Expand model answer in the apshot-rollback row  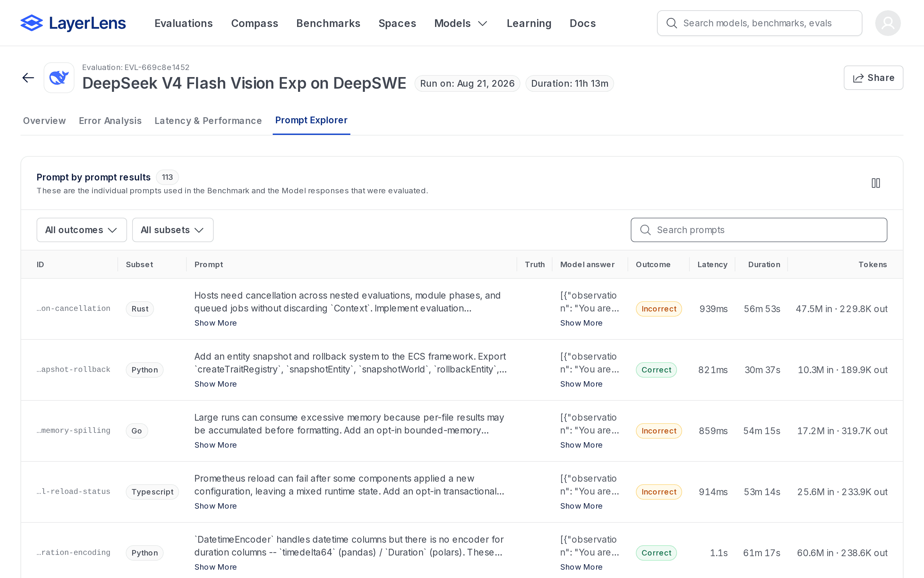581,384
